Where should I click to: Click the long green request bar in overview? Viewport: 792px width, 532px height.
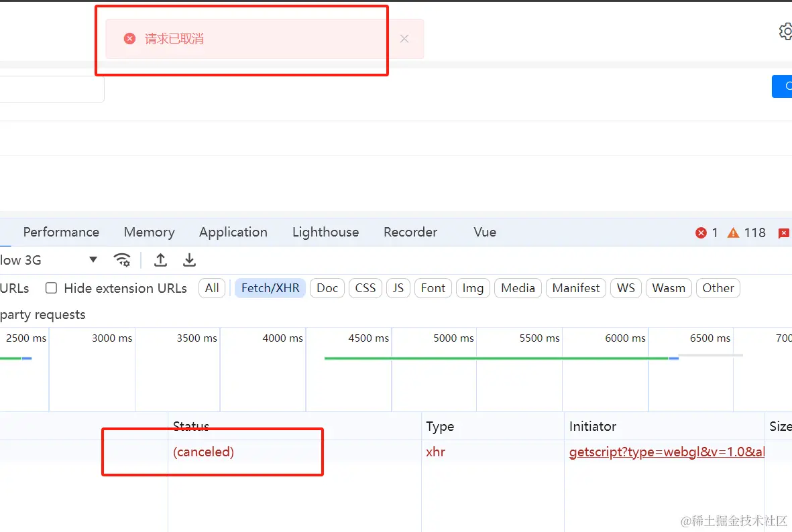pyautogui.click(x=496, y=358)
